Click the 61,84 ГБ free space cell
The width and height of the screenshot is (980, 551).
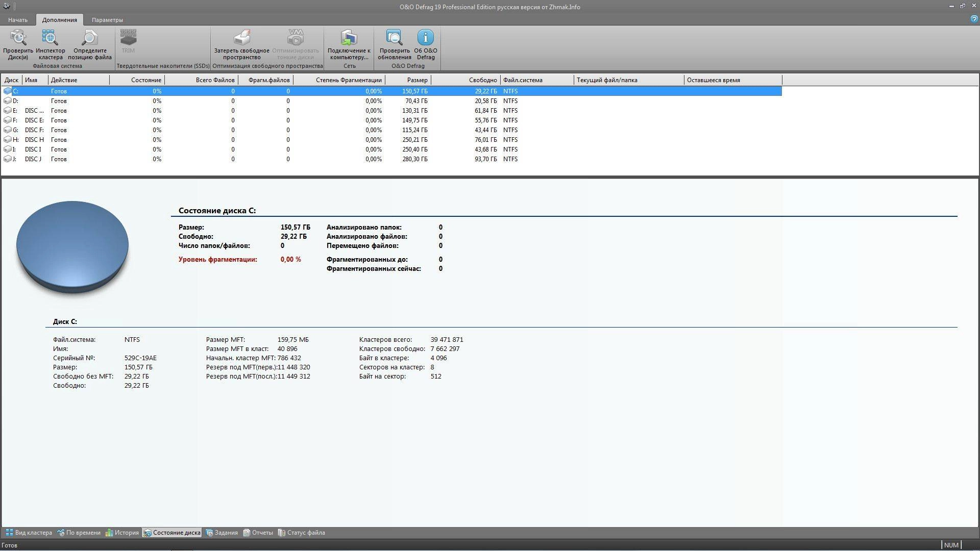(485, 111)
